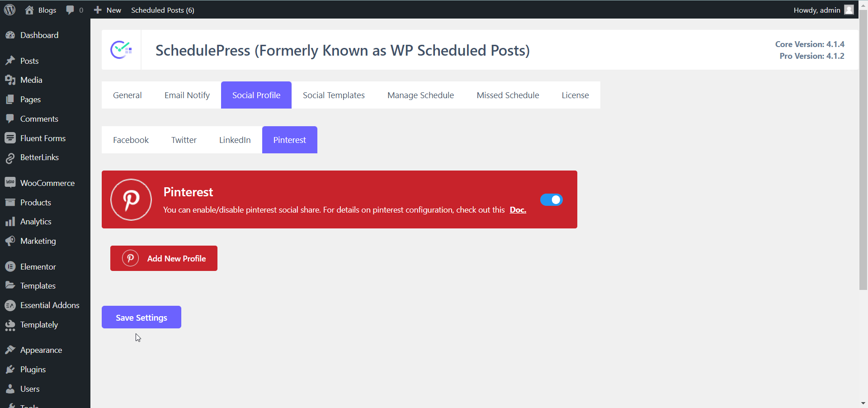Viewport: 868px width, 408px height.
Task: Click the scrollbar down arrow
Action: pyautogui.click(x=863, y=403)
